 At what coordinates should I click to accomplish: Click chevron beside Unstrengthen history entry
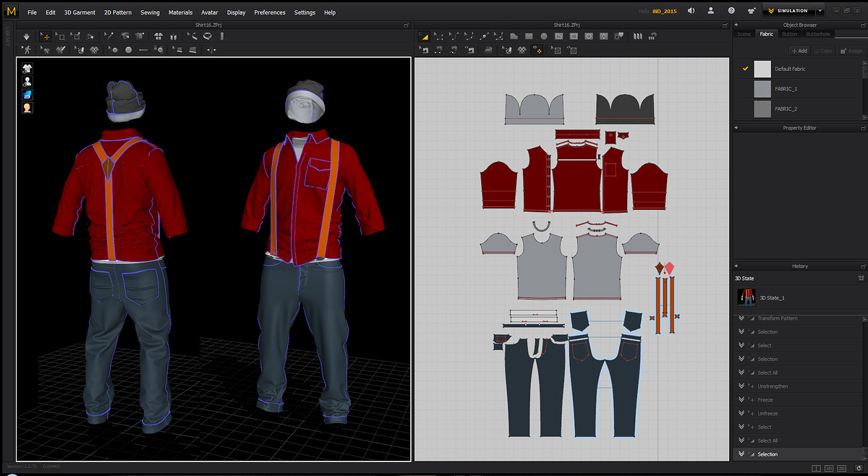pos(741,386)
